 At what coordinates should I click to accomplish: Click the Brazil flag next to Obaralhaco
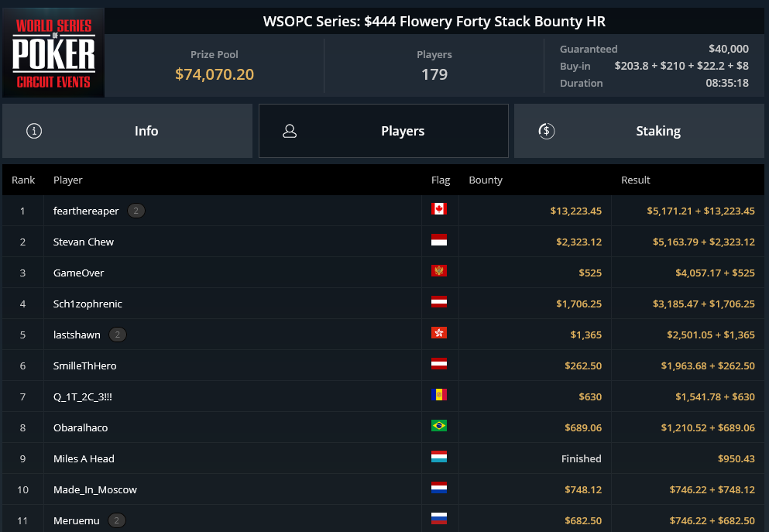tap(439, 426)
